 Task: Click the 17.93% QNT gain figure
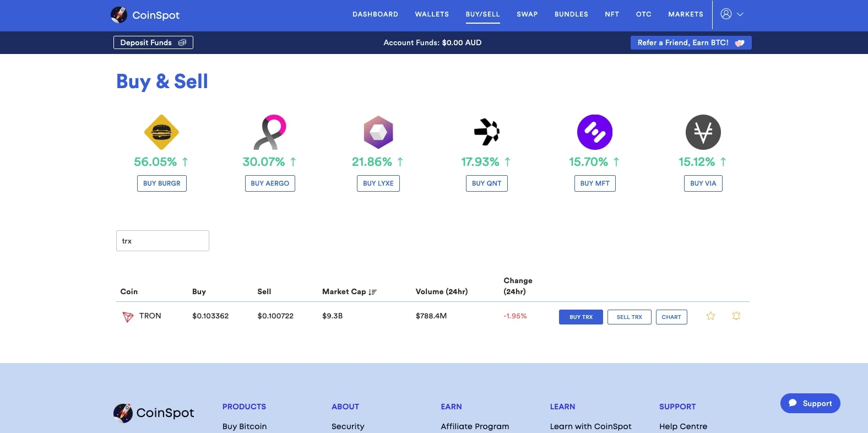point(480,162)
